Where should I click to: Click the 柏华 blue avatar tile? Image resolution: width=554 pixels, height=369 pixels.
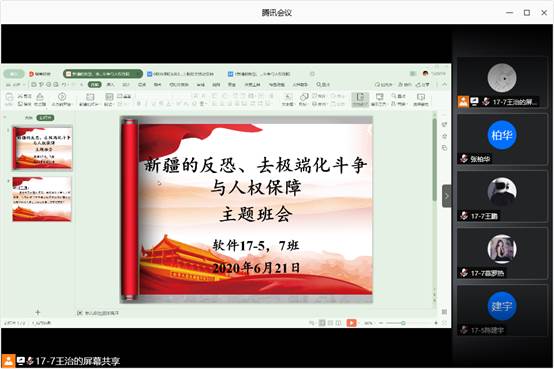click(x=502, y=135)
